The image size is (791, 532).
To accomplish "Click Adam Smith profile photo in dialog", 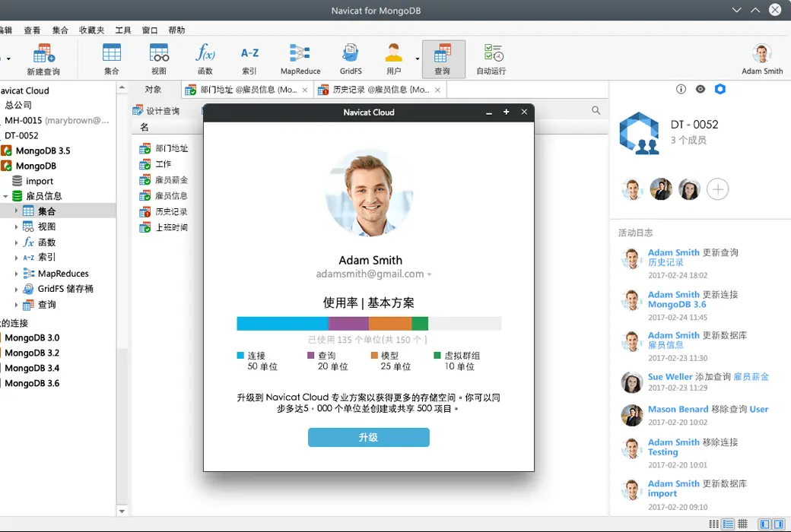I will click(x=370, y=193).
